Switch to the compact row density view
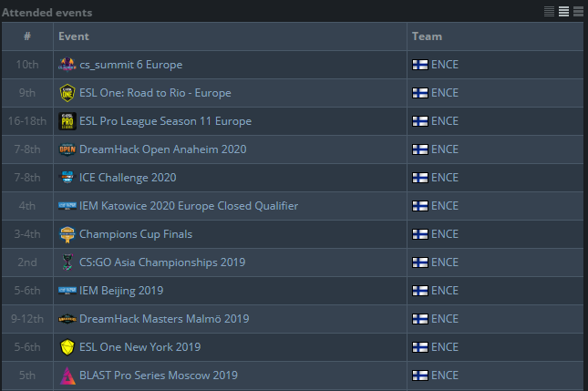 point(549,11)
